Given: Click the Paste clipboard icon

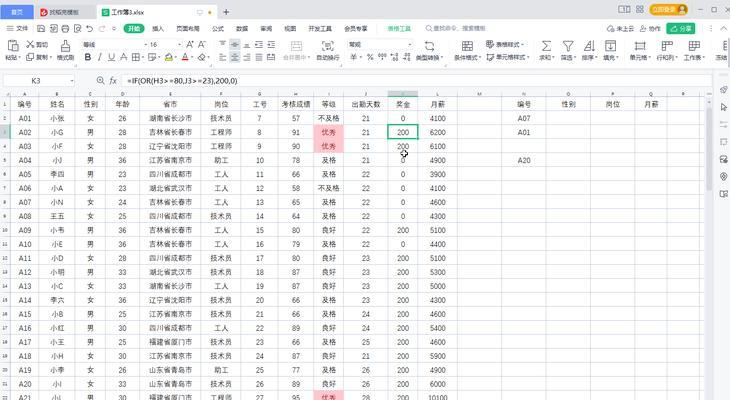Looking at the screenshot, I should tap(13, 46).
